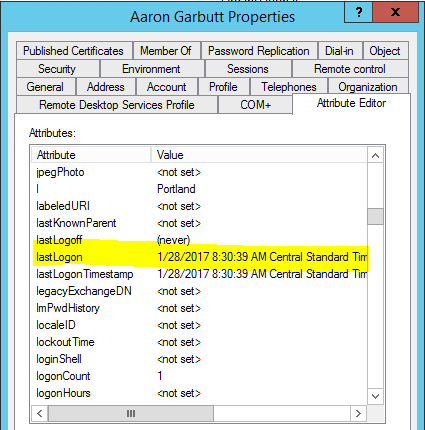Select the legacyExchangeDN attribute row
This screenshot has height=430, width=425.
pyautogui.click(x=199, y=291)
